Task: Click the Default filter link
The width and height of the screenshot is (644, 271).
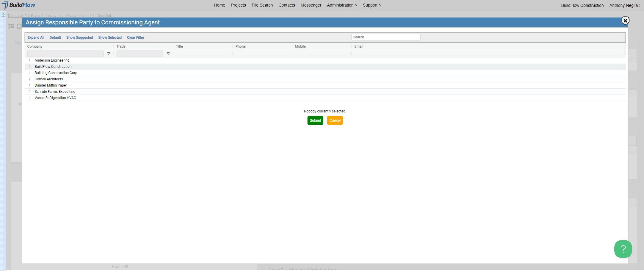Action: click(55, 37)
